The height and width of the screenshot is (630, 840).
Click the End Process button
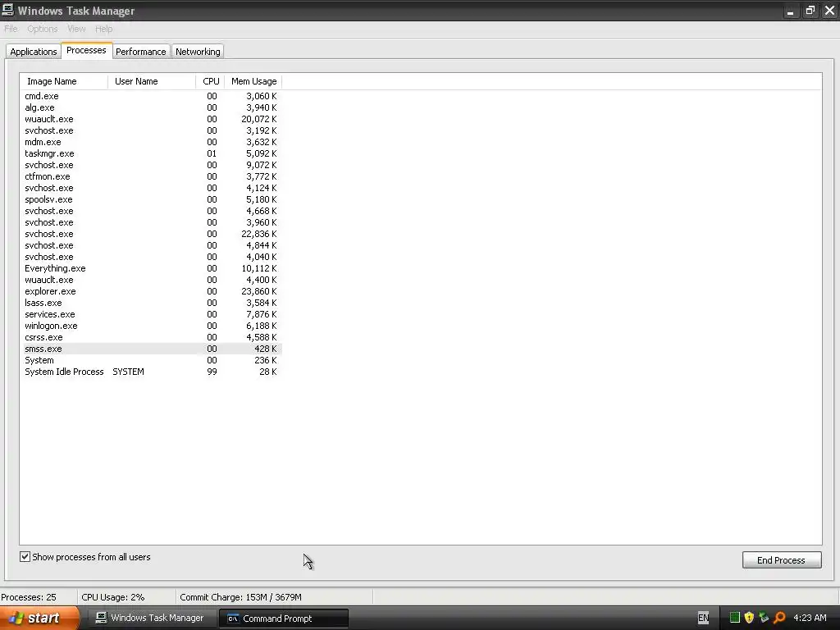782,559
